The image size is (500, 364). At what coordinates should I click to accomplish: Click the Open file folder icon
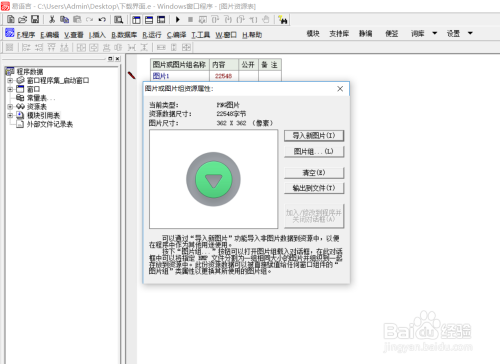[23, 20]
